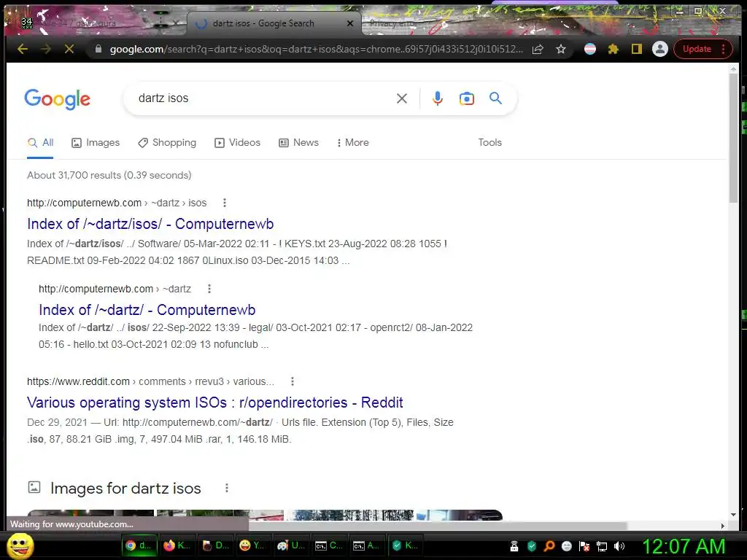747x560 pixels.
Task: Switch to the shield 'K...' taskbar window
Action: (x=406, y=545)
